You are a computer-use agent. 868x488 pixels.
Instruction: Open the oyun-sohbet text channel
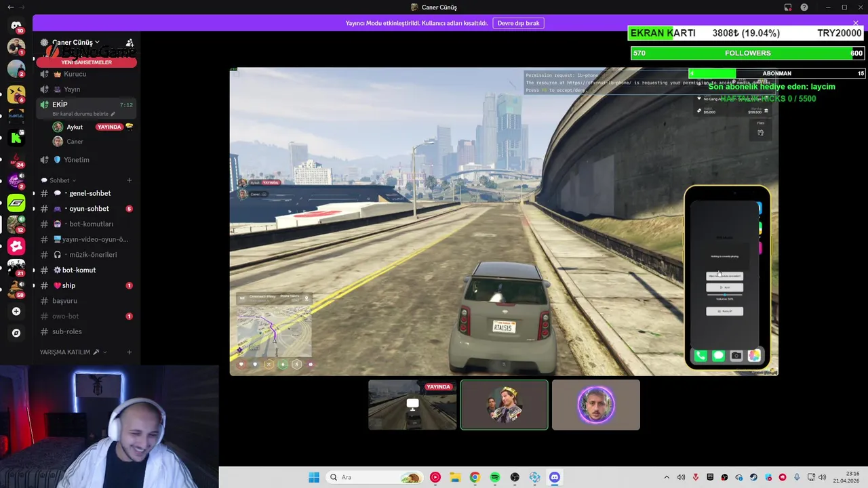(x=87, y=209)
